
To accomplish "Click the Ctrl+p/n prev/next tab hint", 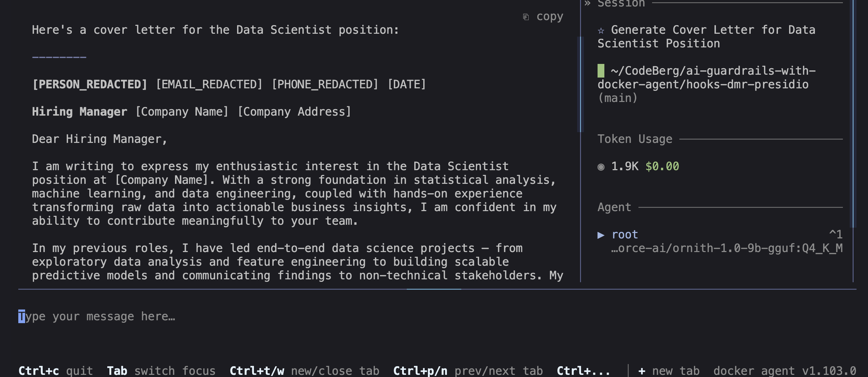I will click(468, 371).
